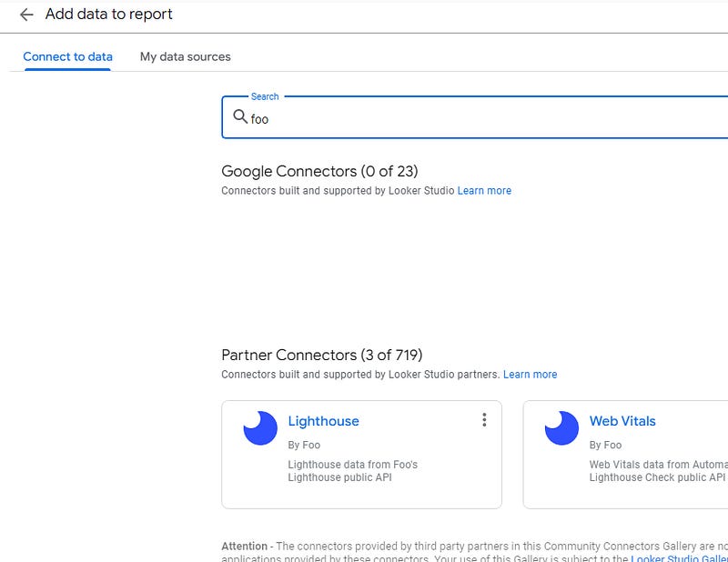This screenshot has height=562, width=728.
Task: Open the Lighthouse card's three-dot menu
Action: 484,420
